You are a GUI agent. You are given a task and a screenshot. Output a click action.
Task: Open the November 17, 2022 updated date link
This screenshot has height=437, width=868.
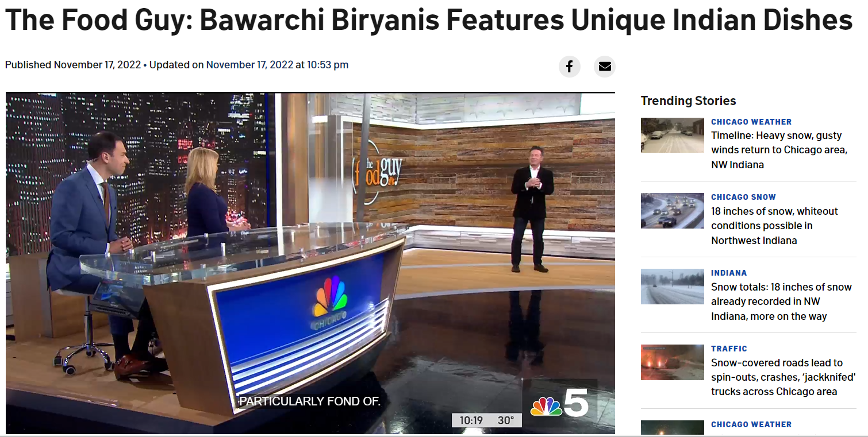click(x=249, y=65)
